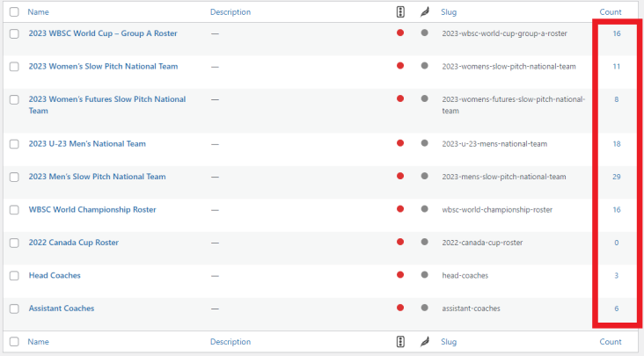
Task: Click the count 18 for U-23 Men's team
Action: point(616,143)
